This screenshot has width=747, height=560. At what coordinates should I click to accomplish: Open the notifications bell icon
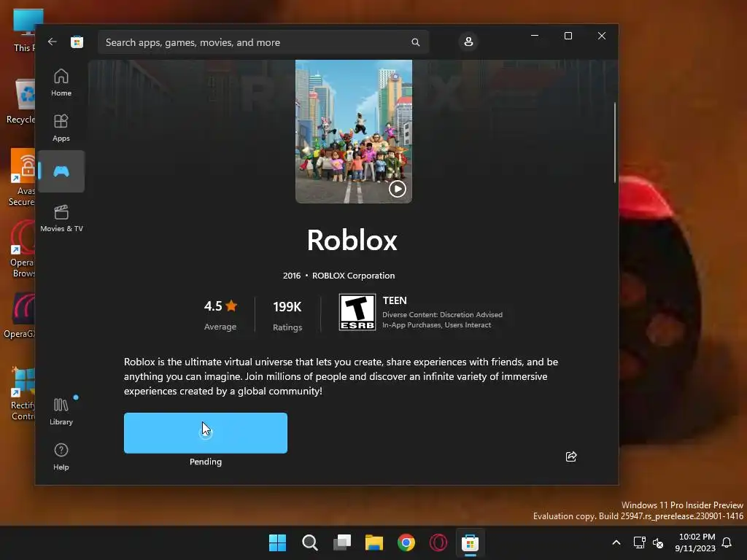click(727, 542)
